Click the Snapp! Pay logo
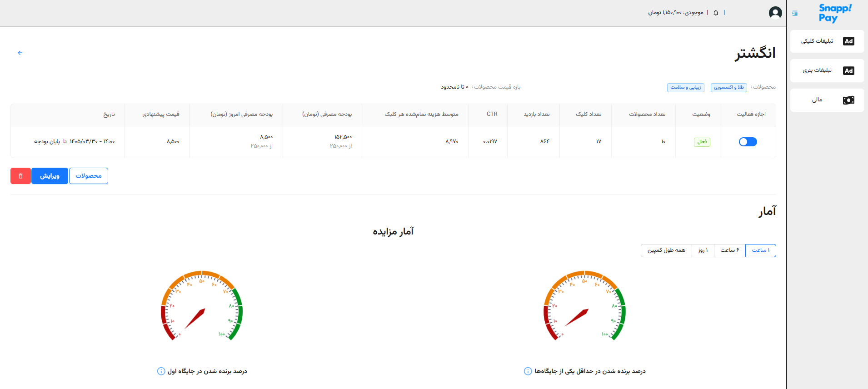 (835, 13)
